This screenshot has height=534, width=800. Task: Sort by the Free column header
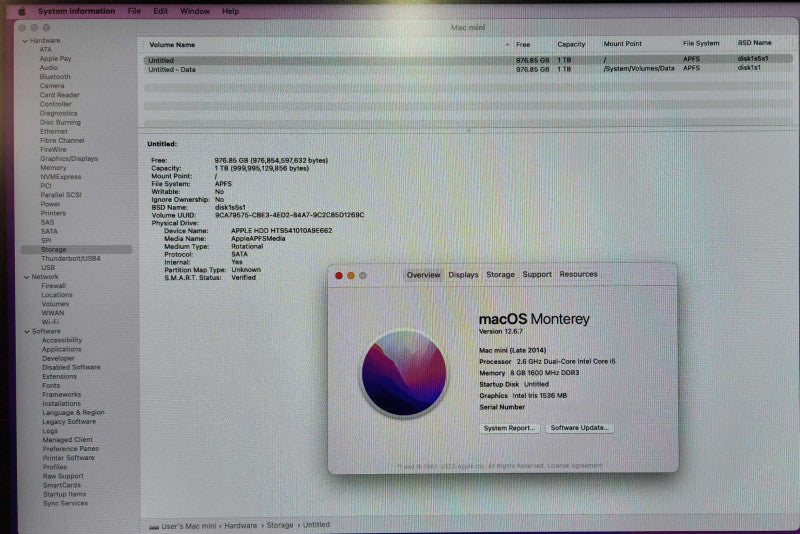(x=523, y=44)
